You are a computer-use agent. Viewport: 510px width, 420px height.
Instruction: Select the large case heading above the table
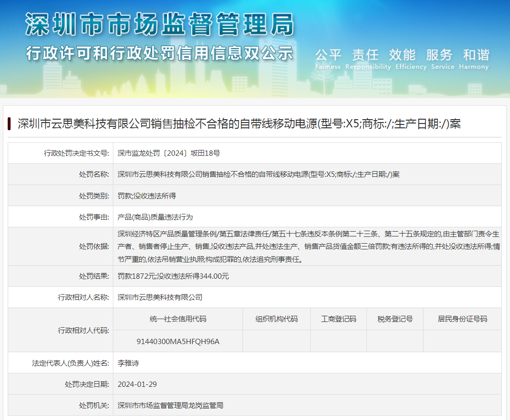[239, 124]
